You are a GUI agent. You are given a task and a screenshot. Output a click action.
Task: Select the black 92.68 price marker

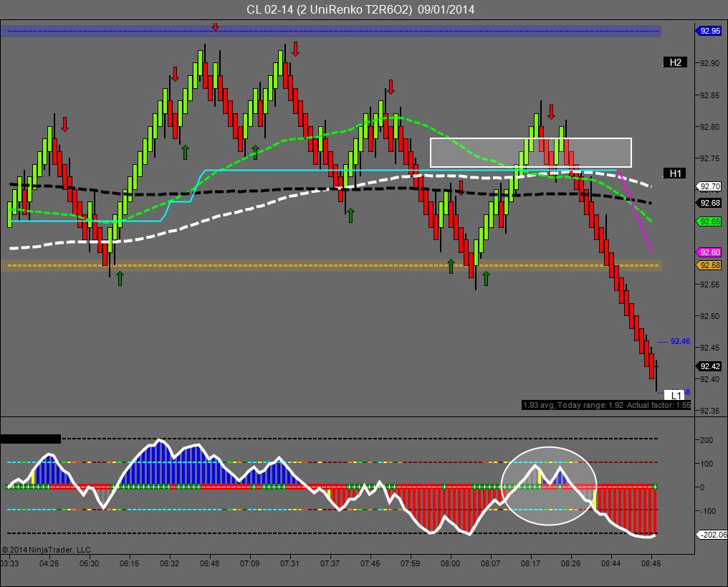tap(709, 203)
